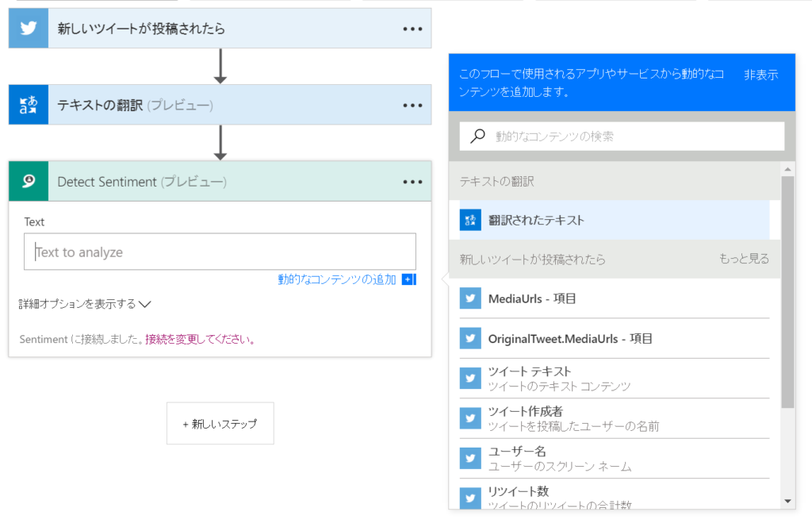Click the blue plus icon beside 動的なコンテンツの追加
This screenshot has width=812, height=527.
(408, 279)
